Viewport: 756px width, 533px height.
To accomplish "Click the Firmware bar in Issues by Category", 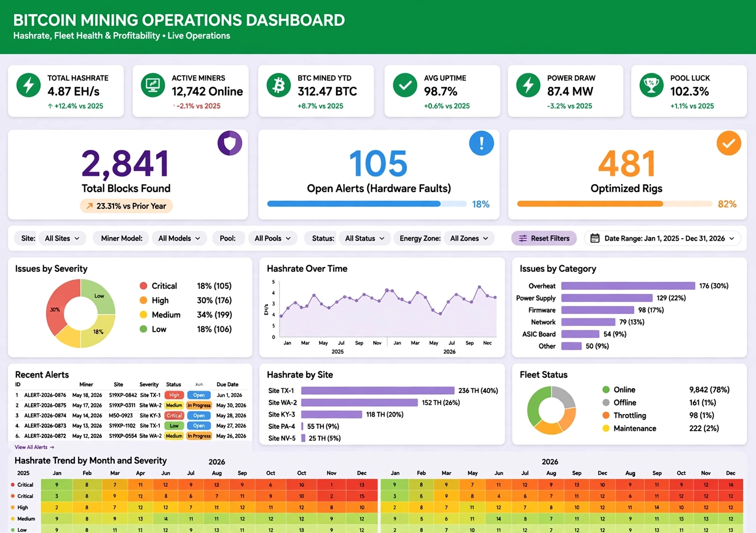I will tap(597, 310).
